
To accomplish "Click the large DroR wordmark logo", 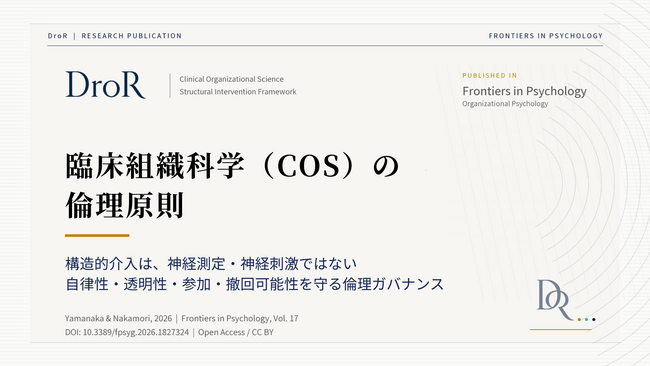I will click(x=106, y=85).
